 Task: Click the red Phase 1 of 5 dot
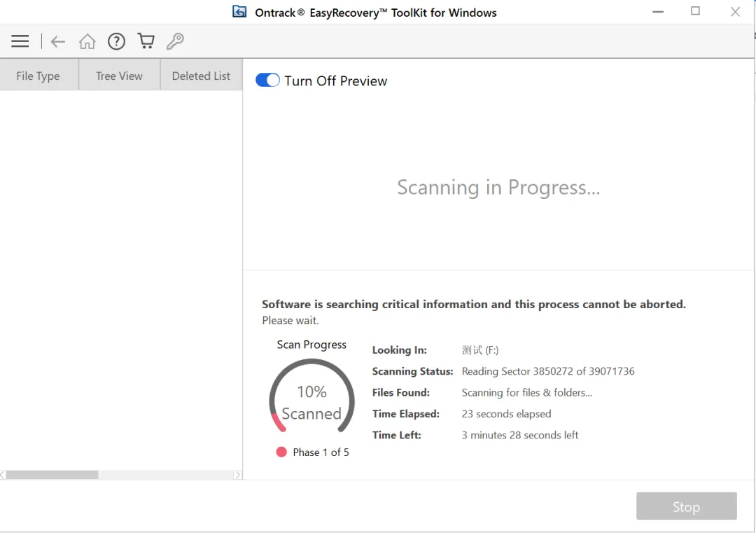281,452
